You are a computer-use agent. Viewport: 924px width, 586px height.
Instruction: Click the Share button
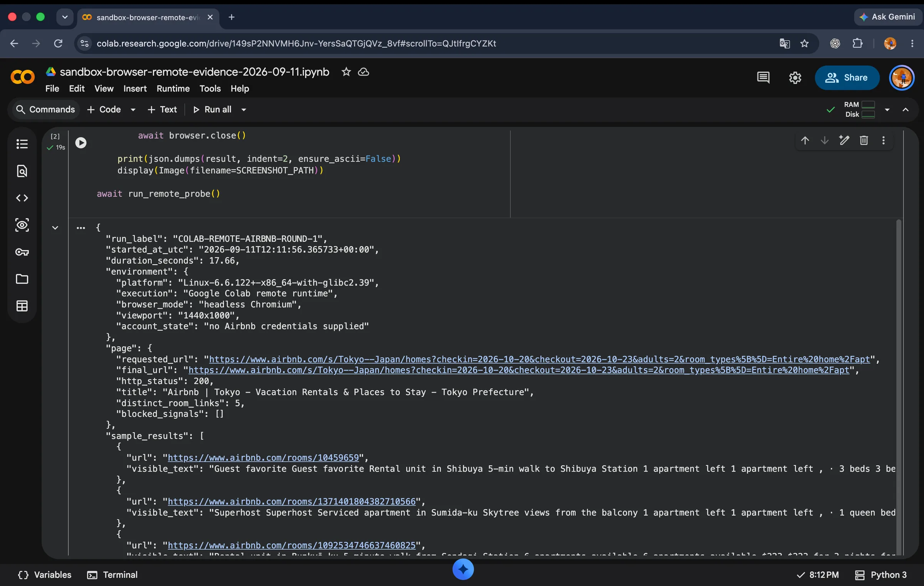(x=847, y=78)
